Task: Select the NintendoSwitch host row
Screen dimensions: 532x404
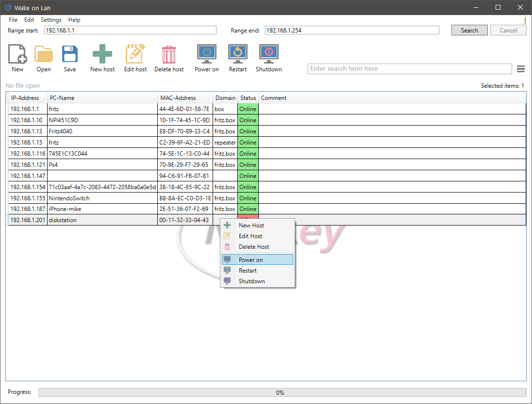Action: coord(267,198)
